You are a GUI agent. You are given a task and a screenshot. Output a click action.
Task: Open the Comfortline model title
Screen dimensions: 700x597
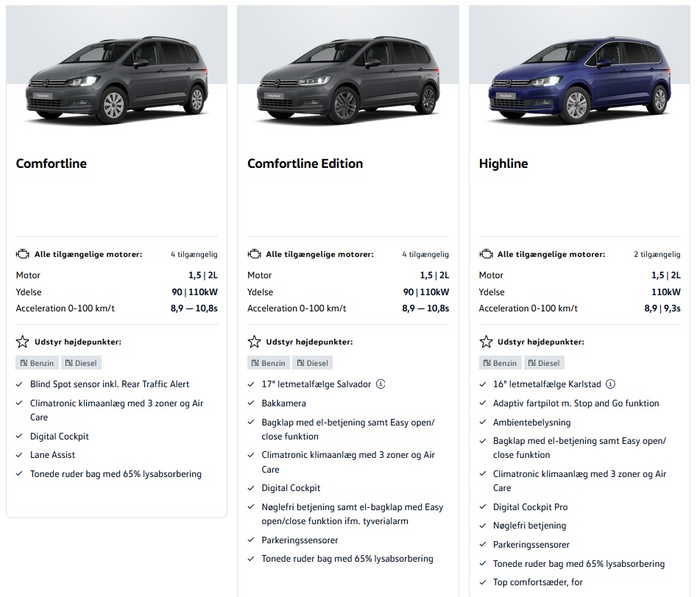[52, 163]
